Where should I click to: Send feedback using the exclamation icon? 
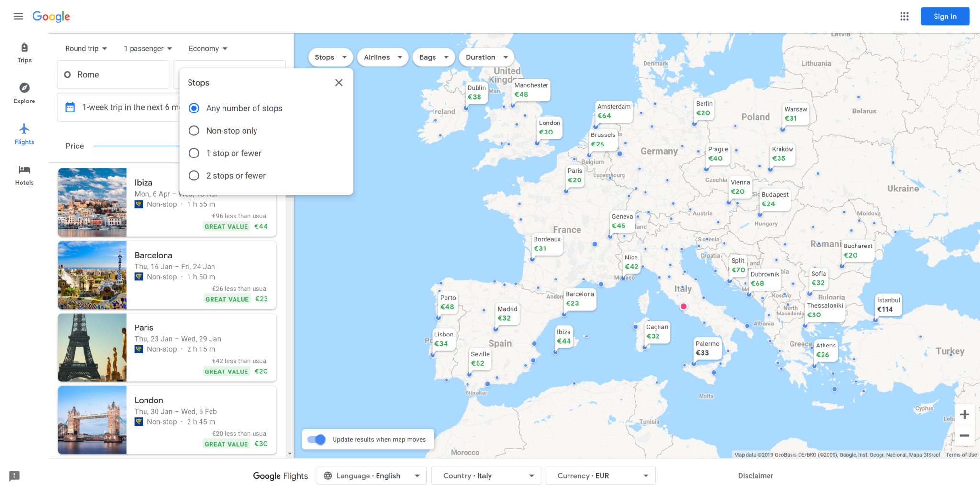coord(14,476)
